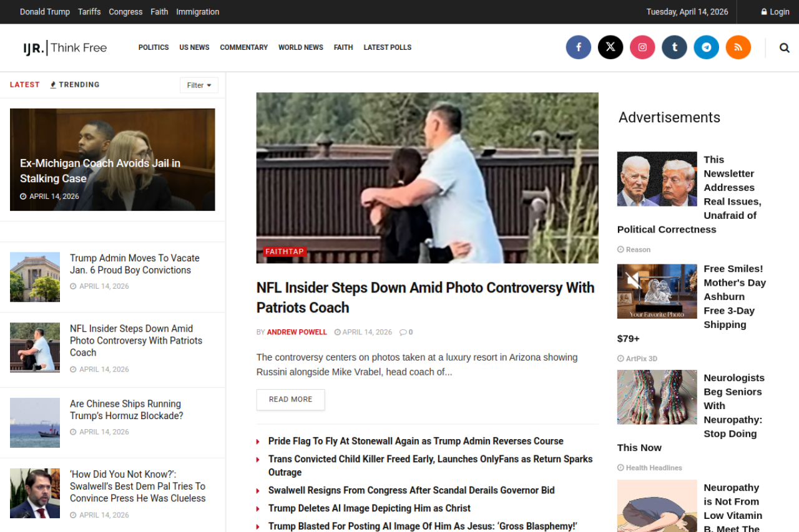Open Trump Blasted For Posting AI Image link
This screenshot has height=532, width=799.
click(423, 526)
